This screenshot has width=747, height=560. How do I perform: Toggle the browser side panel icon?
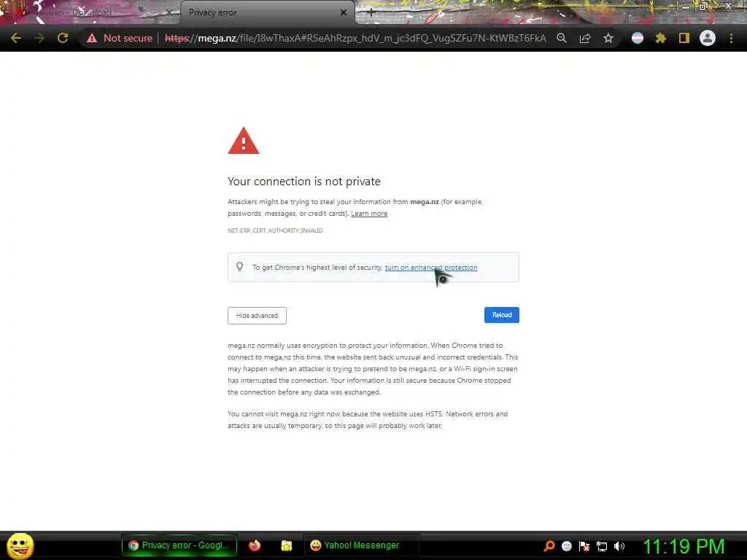[684, 38]
